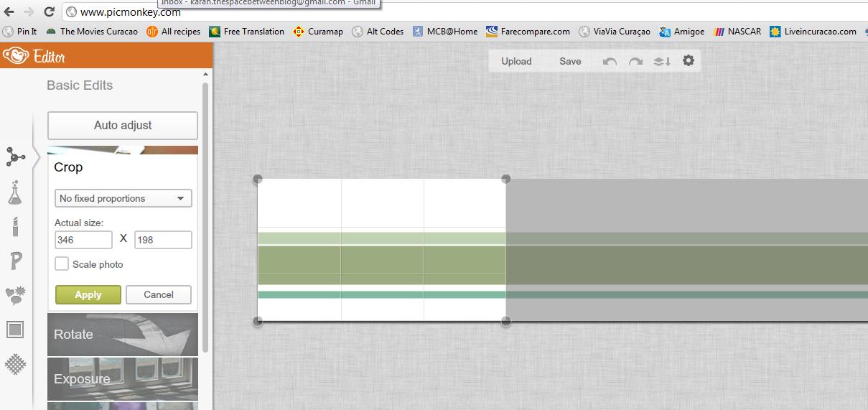
Task: Click the merge layers icon
Action: [662, 62]
